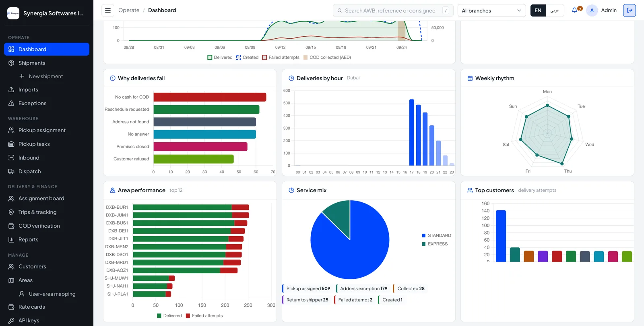
Task: Click the User-area mapping person icon
Action: coord(22,294)
